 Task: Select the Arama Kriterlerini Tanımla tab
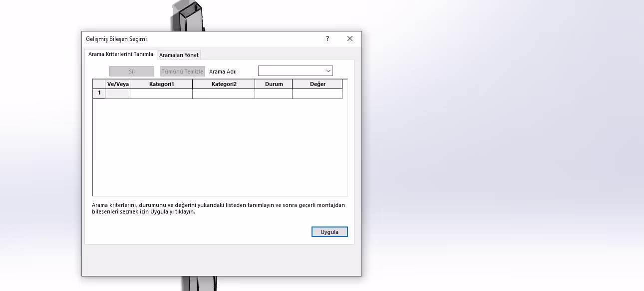coord(121,54)
